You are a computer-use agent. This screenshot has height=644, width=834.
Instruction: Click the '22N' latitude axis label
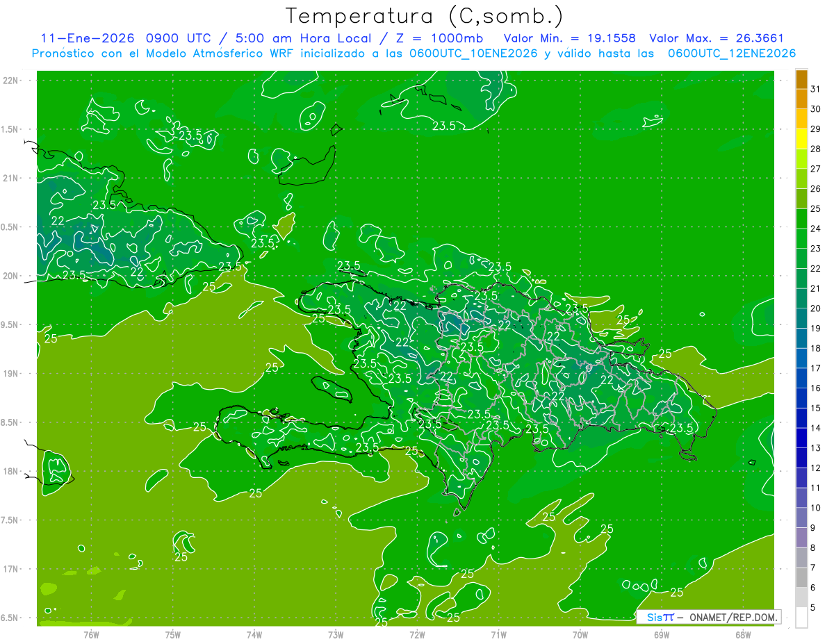(x=10, y=81)
